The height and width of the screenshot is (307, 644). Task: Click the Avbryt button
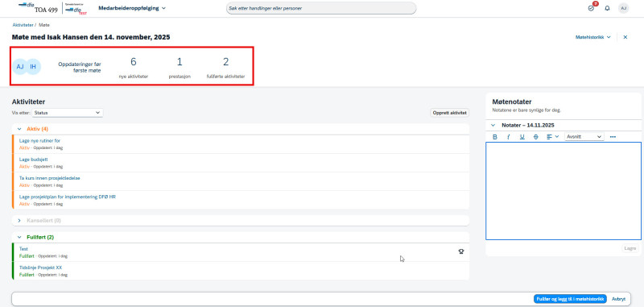coord(618,299)
